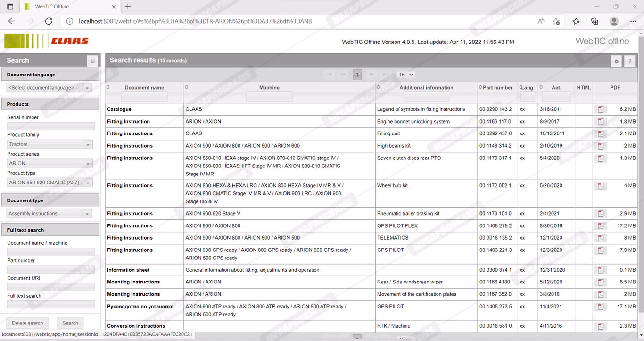The width and height of the screenshot is (644, 341).
Task: Open the records-per-page 15 dropdown
Action: [x=406, y=75]
